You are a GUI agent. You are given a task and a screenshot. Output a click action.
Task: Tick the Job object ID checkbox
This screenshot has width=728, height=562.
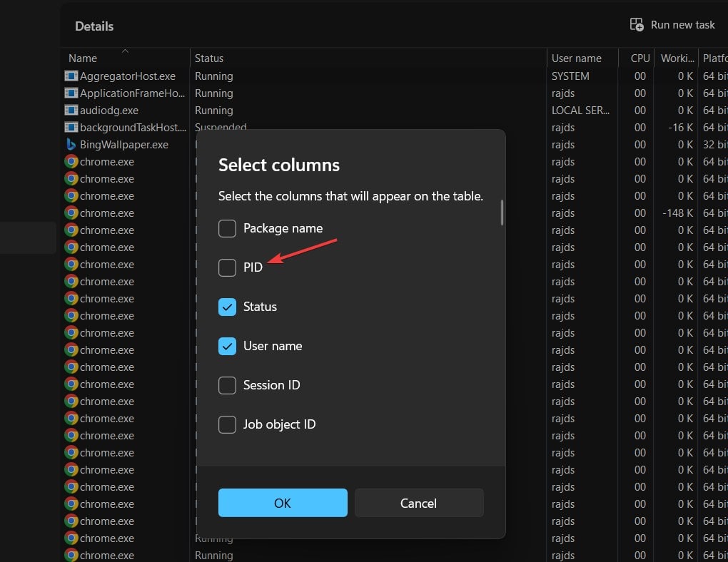[227, 424]
